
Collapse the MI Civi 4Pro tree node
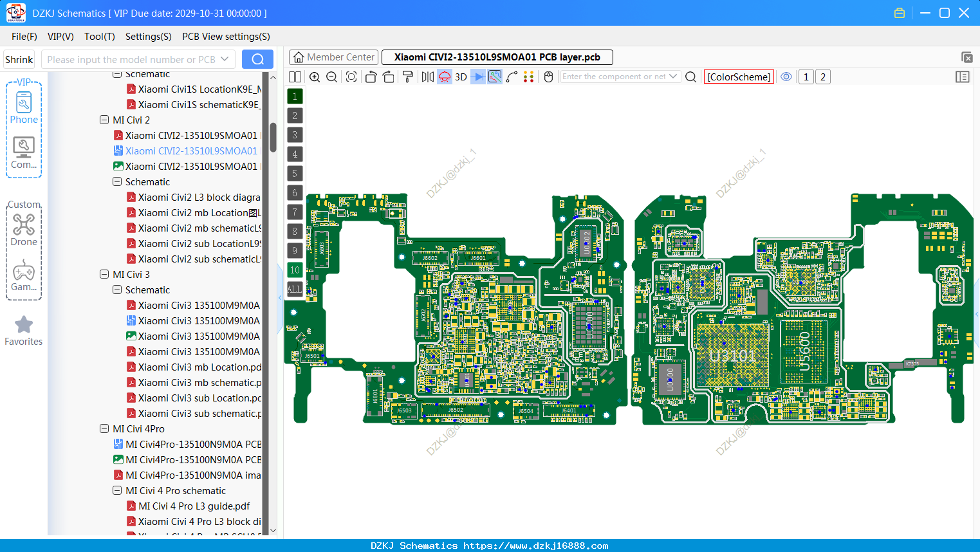(x=104, y=429)
